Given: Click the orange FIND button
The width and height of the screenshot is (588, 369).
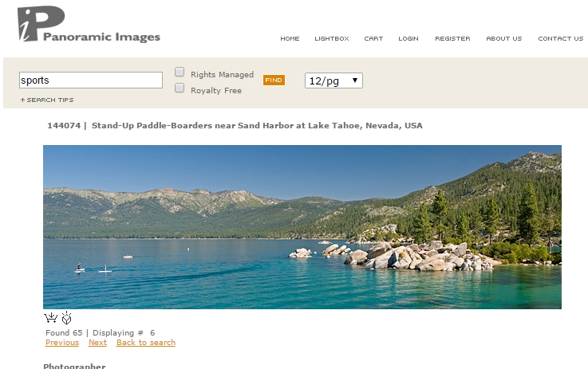Looking at the screenshot, I should pos(274,80).
